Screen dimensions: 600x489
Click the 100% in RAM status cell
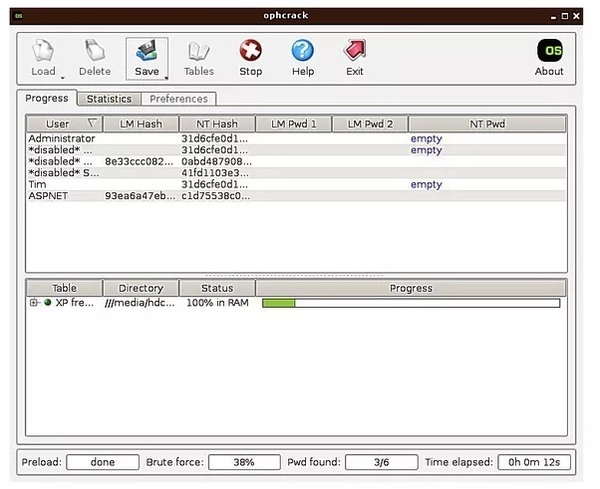[x=217, y=303]
